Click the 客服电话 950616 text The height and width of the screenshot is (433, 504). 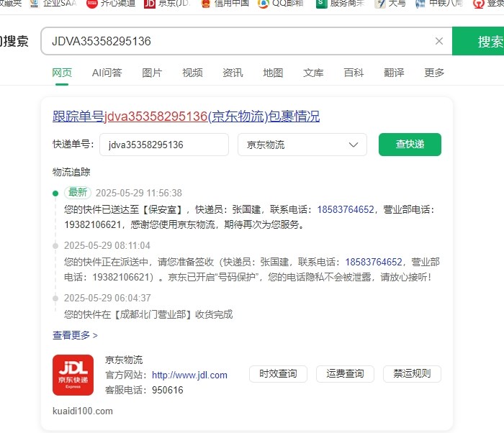coord(144,391)
